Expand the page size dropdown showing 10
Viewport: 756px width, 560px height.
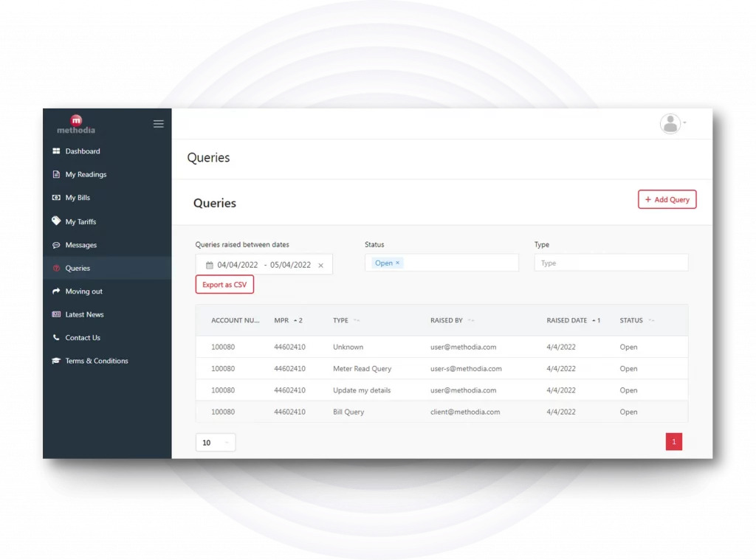coord(216,443)
